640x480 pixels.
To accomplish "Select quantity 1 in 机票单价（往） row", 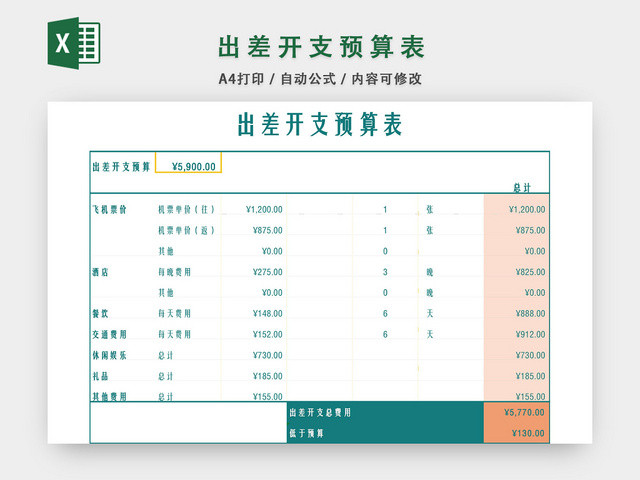I will [385, 210].
